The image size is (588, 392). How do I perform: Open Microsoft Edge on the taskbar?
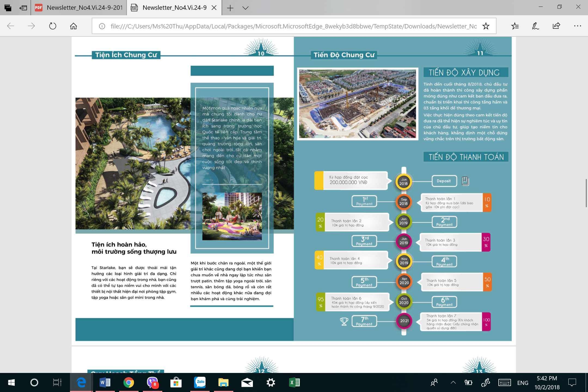[x=81, y=382]
